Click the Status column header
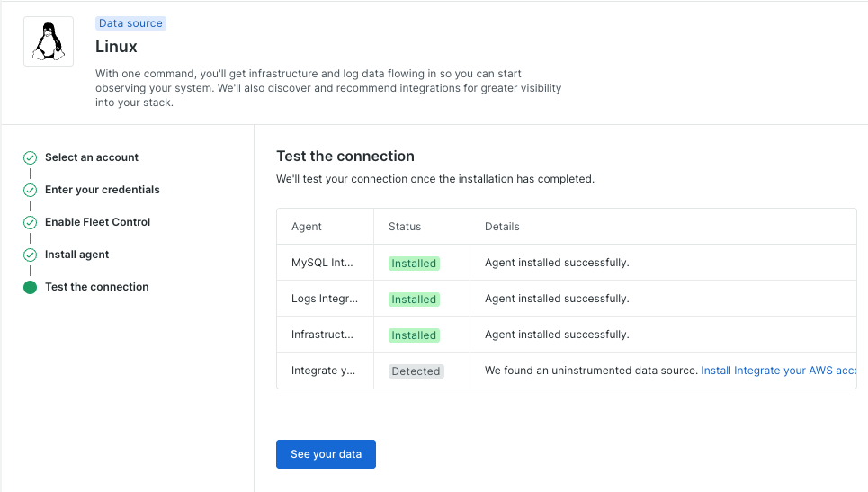The image size is (868, 492). coord(405,227)
